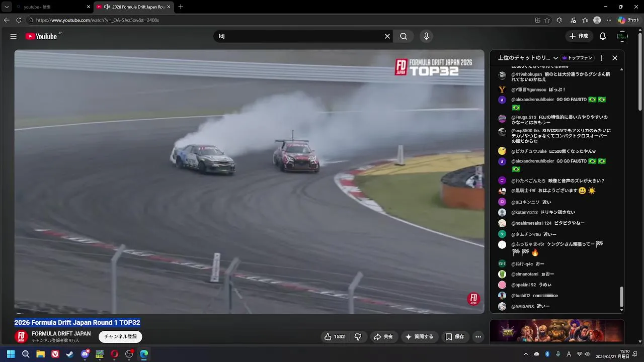Viewport: 644px width, 362px height.
Task: Open tab search dropdown at tab strip
Action: coord(7,7)
